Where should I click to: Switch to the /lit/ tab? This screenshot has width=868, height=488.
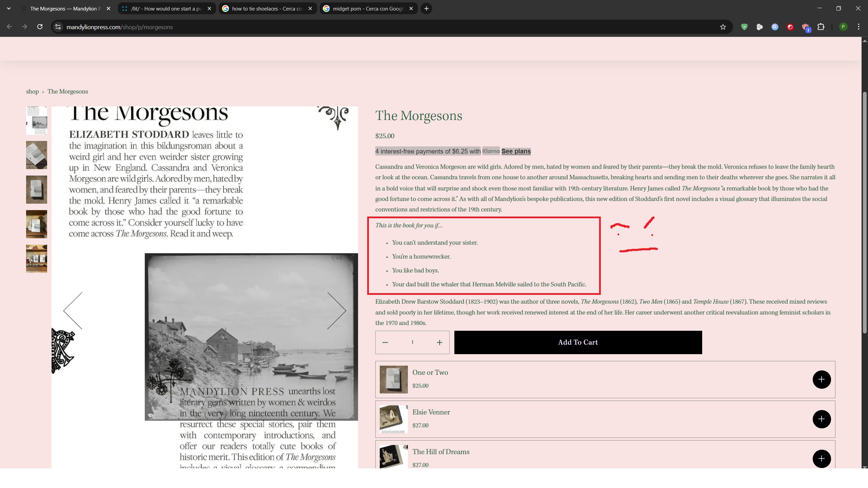tap(166, 8)
